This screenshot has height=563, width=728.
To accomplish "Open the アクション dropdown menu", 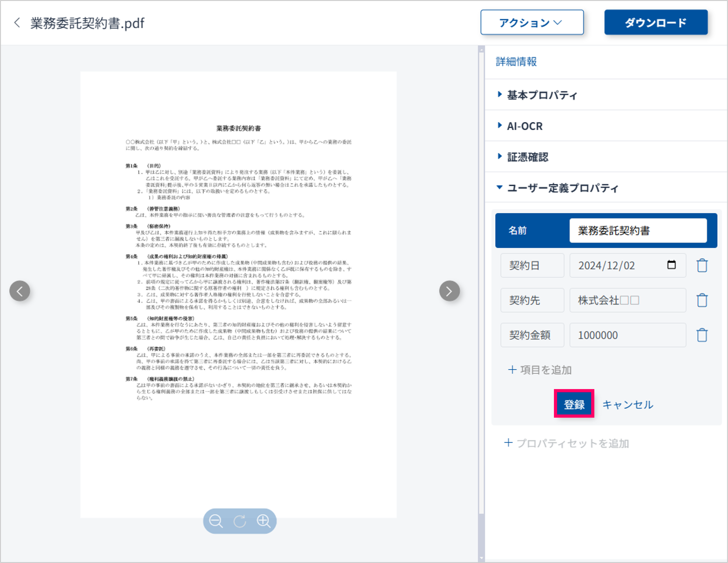I will pos(532,22).
